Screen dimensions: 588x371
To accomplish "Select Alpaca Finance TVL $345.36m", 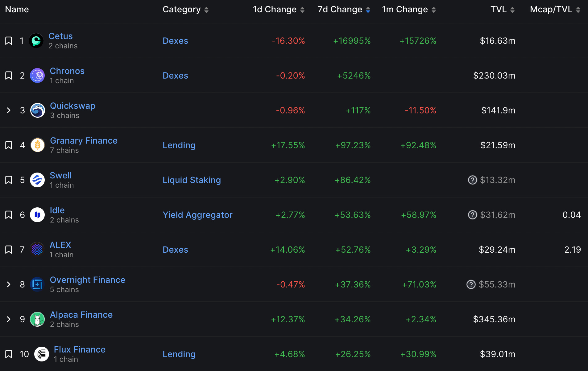I will [494, 319].
